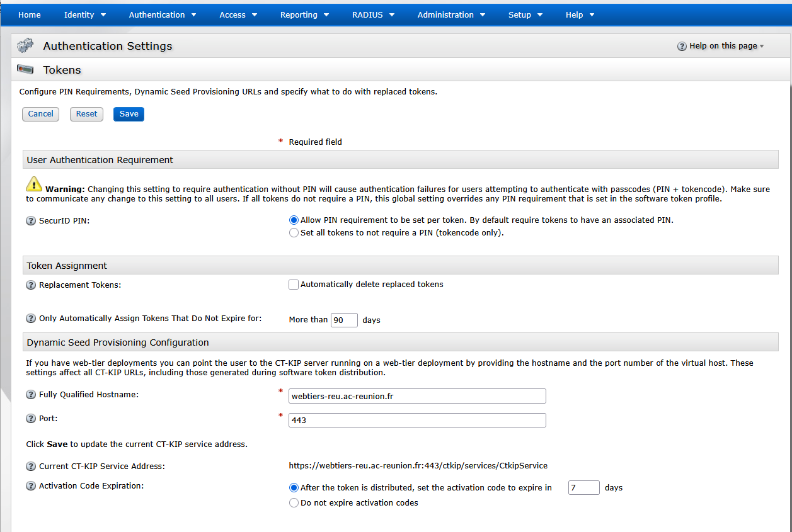Click help icon for Activation Code Expiration
The image size is (792, 532).
tap(31, 486)
